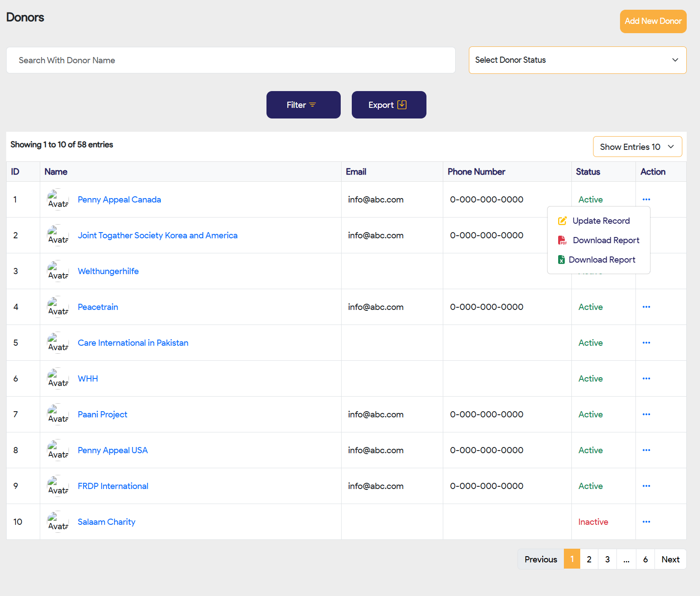Image resolution: width=700 pixels, height=596 pixels.
Task: Click the PDF Download Report option
Action: tap(605, 240)
